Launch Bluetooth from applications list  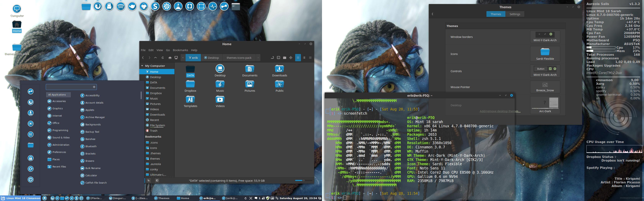[88, 146]
